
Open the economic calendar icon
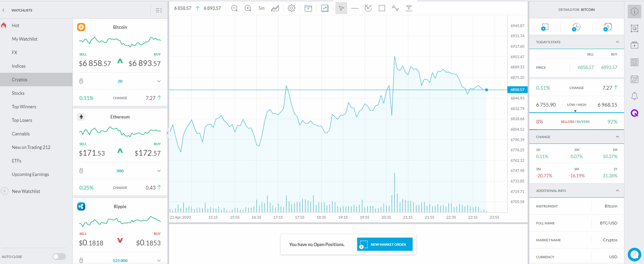635,79
